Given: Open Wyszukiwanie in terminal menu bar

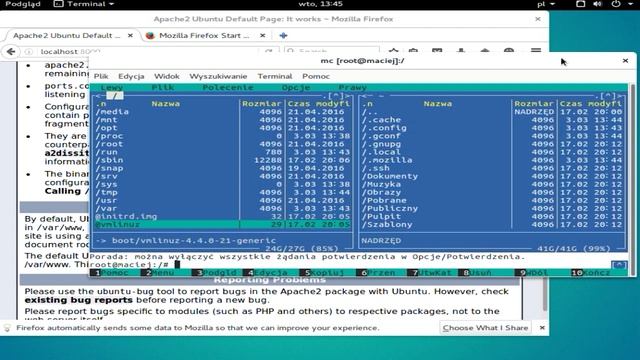Looking at the screenshot, I should pyautogui.click(x=218, y=76).
